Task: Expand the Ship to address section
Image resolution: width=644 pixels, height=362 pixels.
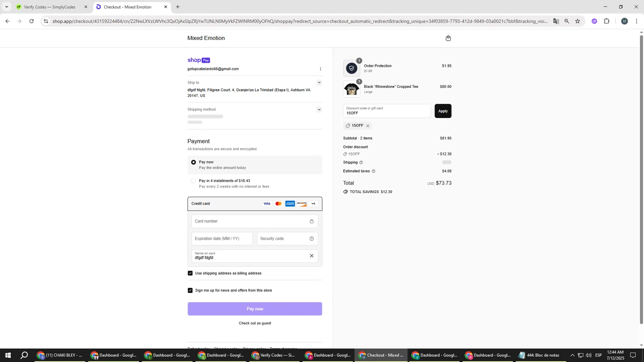Action: [319, 83]
